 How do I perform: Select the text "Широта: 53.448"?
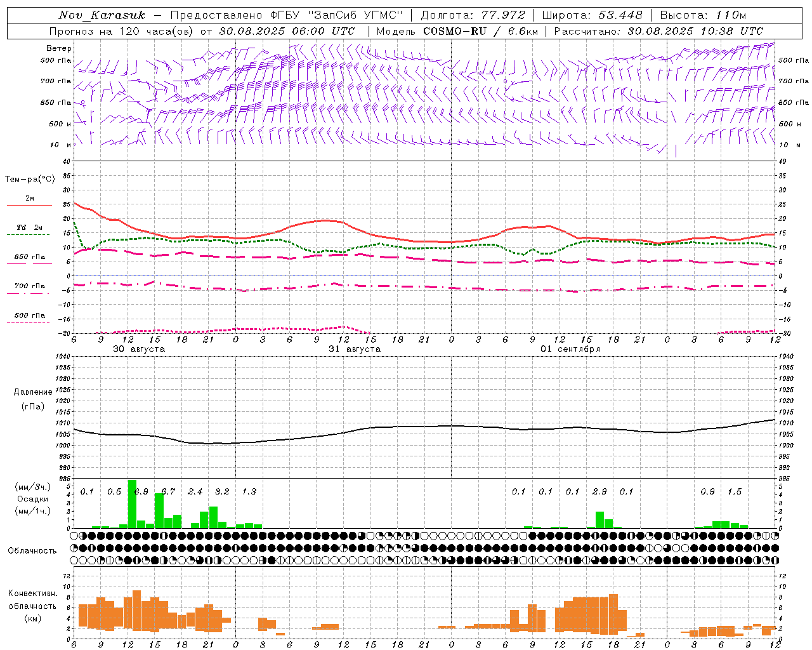pyautogui.click(x=592, y=15)
